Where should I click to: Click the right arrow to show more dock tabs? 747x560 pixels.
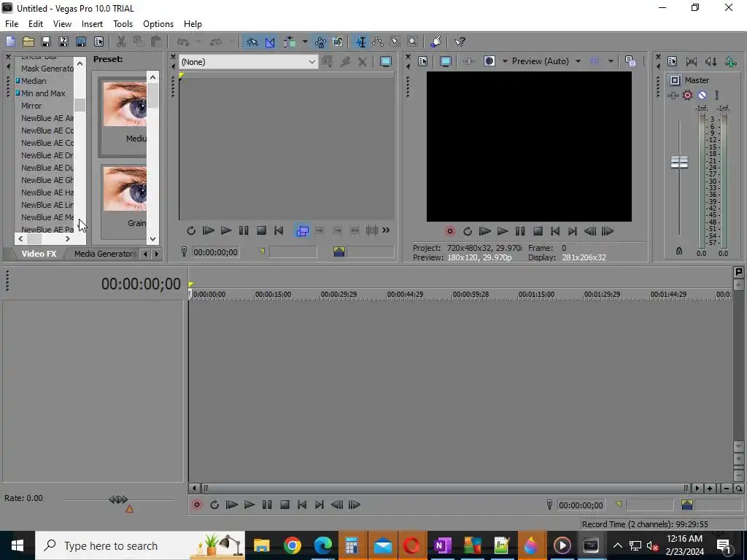coord(156,254)
